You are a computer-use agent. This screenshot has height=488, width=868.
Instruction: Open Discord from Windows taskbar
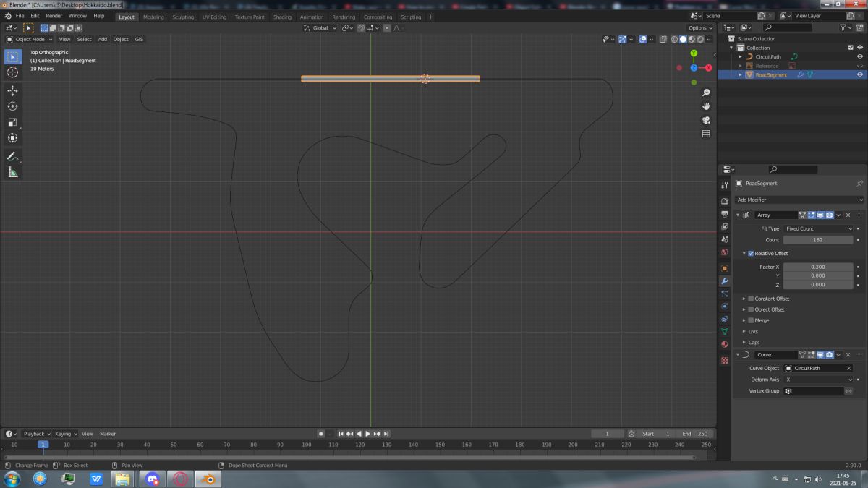tap(153, 479)
